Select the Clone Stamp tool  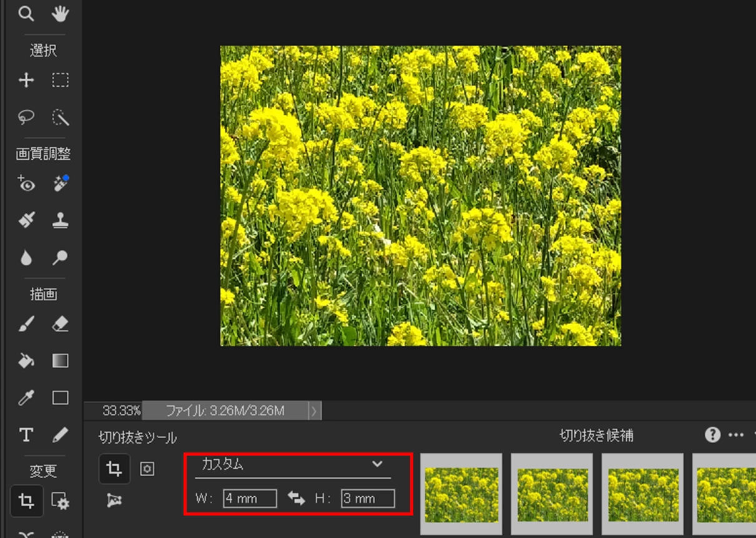60,220
